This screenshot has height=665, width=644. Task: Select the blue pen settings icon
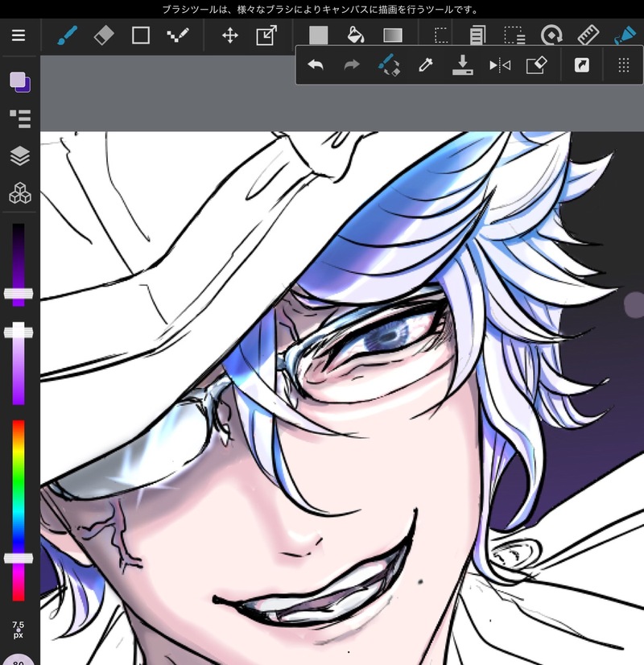[x=625, y=35]
